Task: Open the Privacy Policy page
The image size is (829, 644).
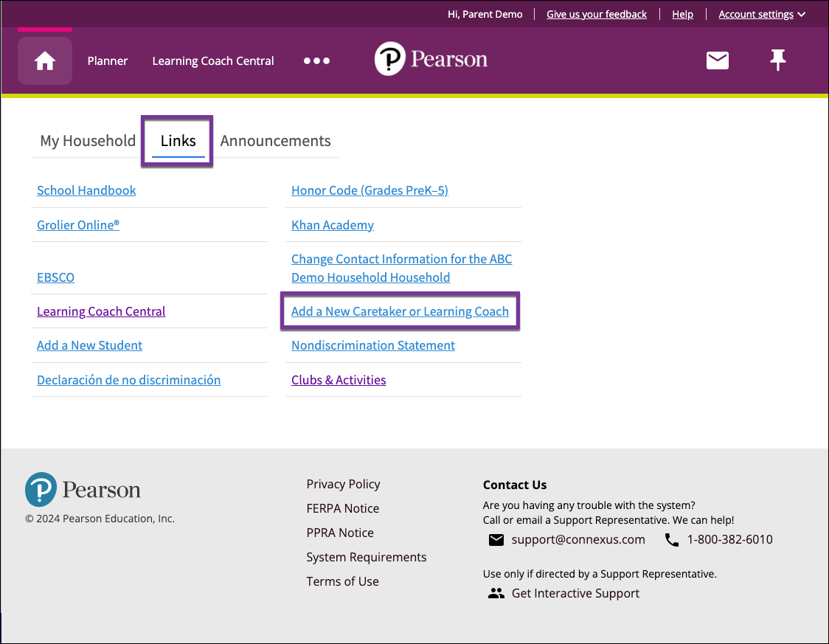Action: coord(343,484)
